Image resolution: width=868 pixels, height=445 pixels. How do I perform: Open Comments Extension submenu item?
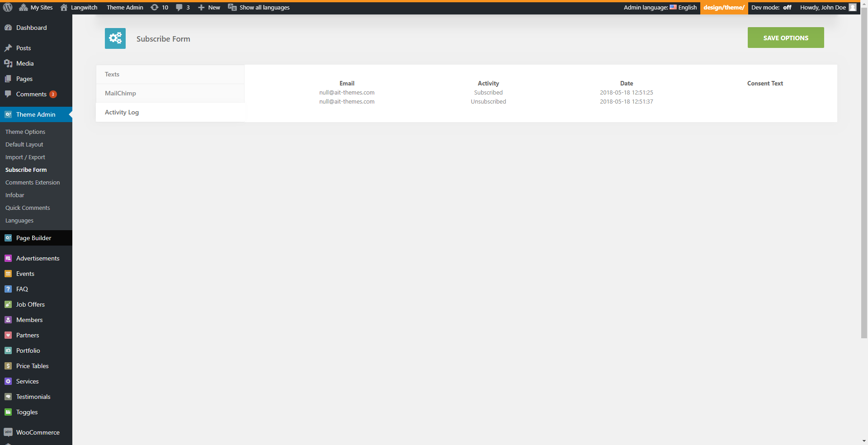point(33,182)
